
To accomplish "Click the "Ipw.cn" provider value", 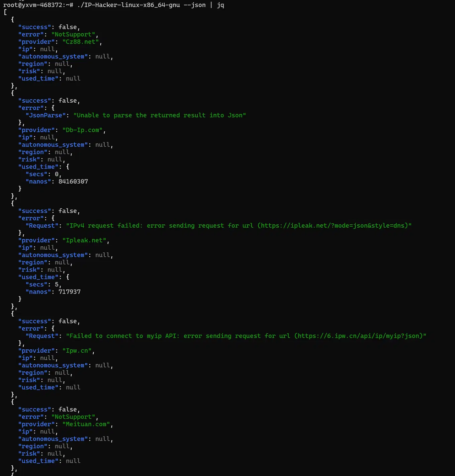I will [x=77, y=351].
